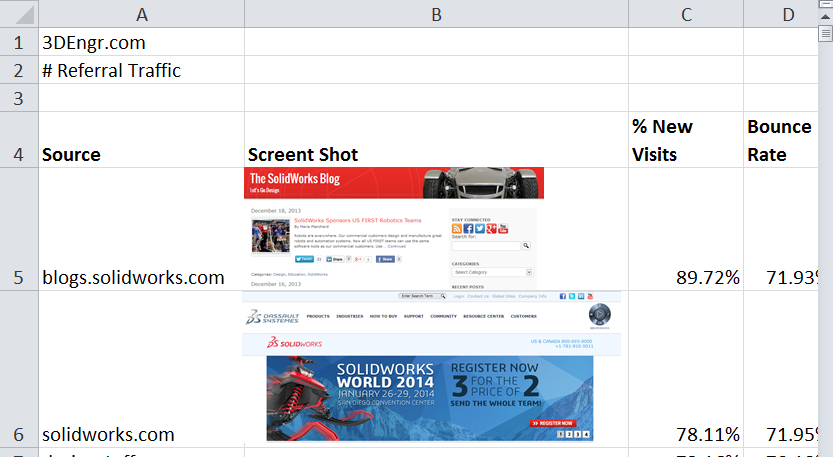Click the 71.95 bounce rate cell
The height and width of the screenshot is (457, 833).
(x=780, y=369)
